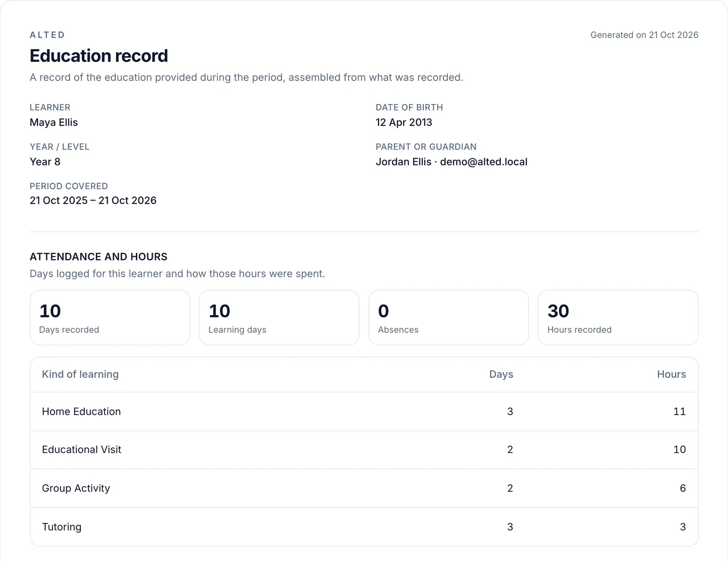Click the Days recorded summary card
728x562 pixels.
coord(110,318)
